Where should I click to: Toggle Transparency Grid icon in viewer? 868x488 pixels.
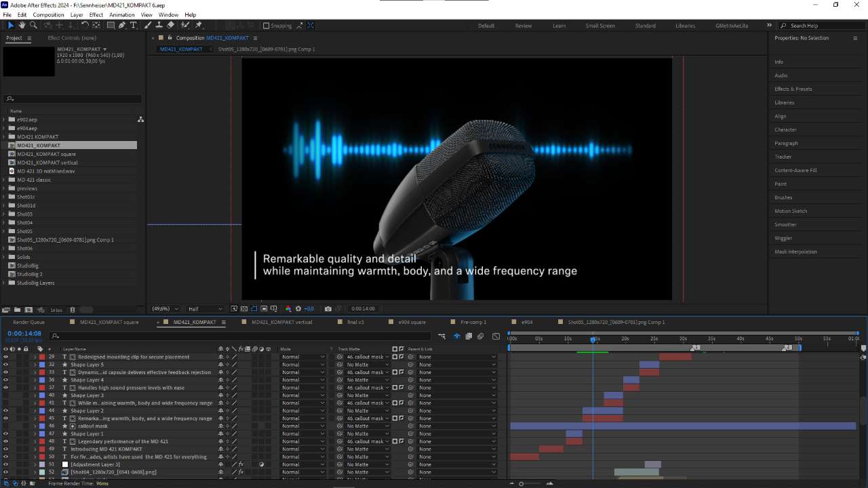(244, 309)
